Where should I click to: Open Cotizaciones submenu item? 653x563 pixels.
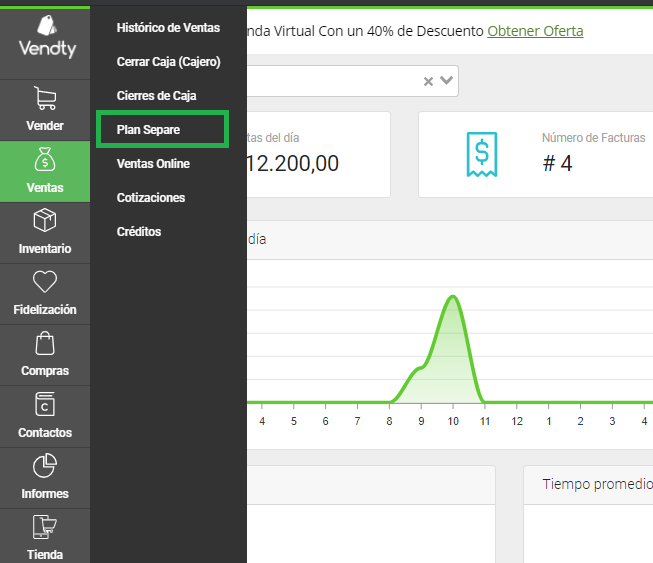pyautogui.click(x=151, y=197)
